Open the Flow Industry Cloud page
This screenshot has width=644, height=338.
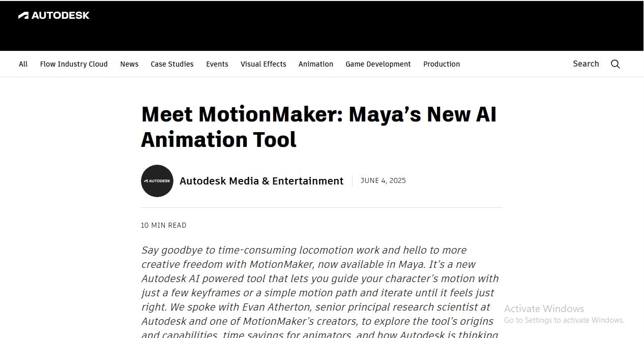click(x=74, y=64)
